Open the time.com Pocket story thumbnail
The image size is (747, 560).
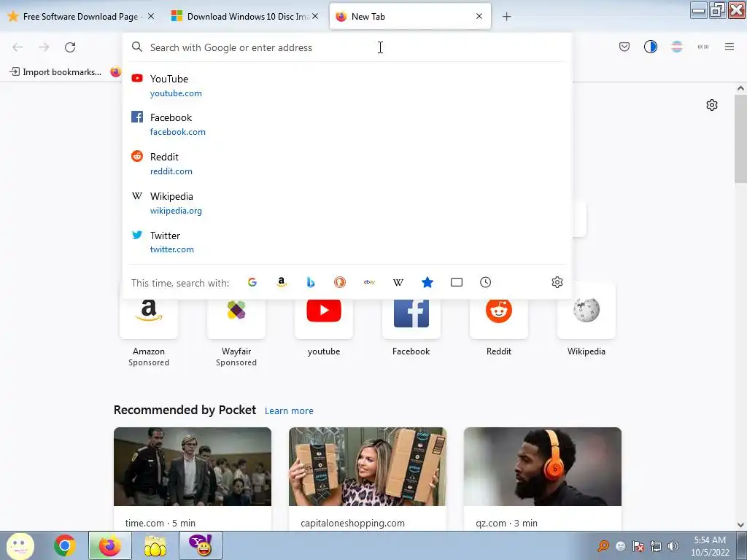click(x=193, y=467)
